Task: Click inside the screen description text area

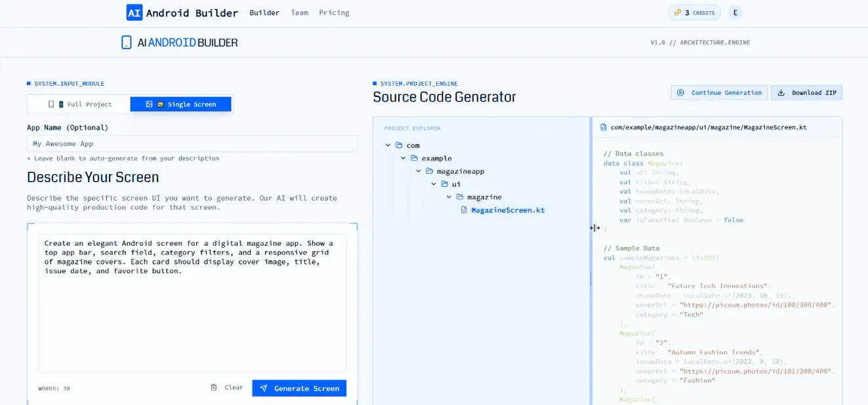Action: [192, 303]
